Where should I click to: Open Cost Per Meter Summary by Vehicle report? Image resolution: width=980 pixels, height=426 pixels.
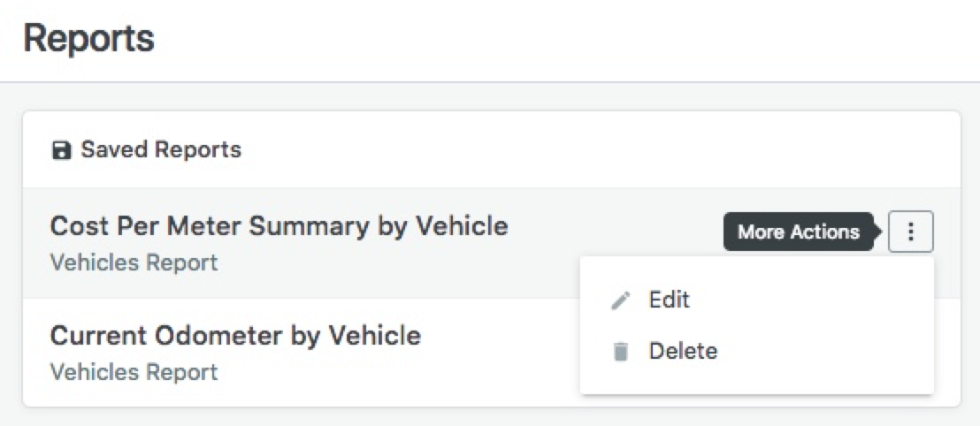coord(279,226)
